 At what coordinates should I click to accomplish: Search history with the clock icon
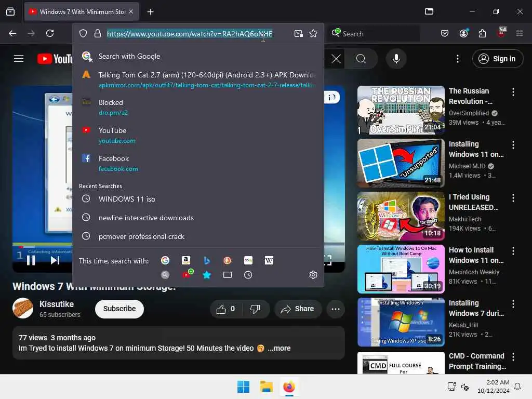[248, 275]
